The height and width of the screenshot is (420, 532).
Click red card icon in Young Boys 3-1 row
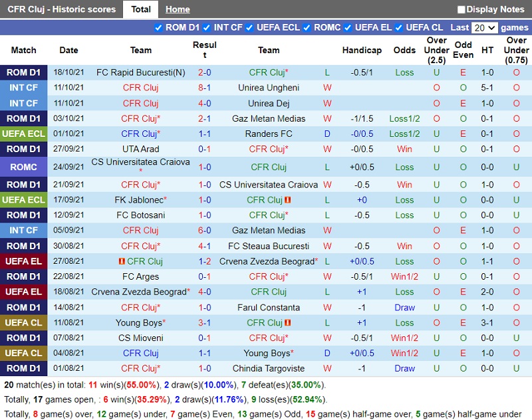[x=288, y=323]
